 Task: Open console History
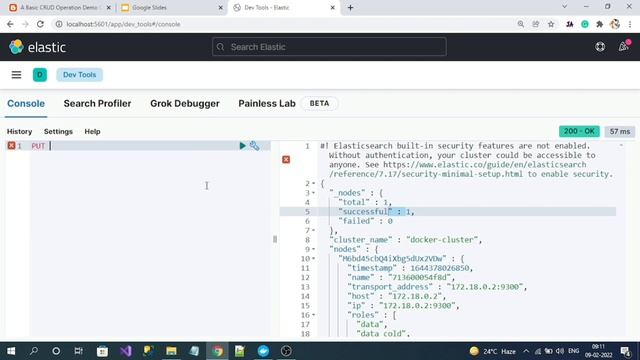[x=19, y=131]
